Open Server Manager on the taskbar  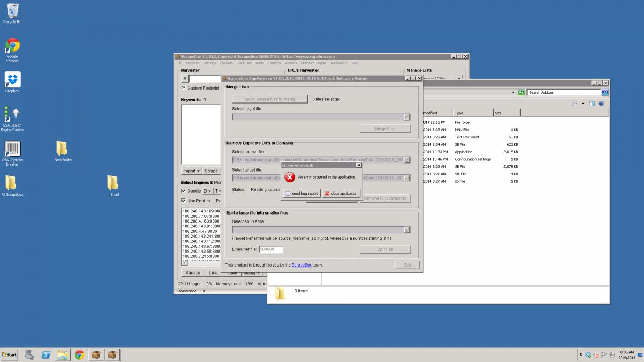pos(30,354)
